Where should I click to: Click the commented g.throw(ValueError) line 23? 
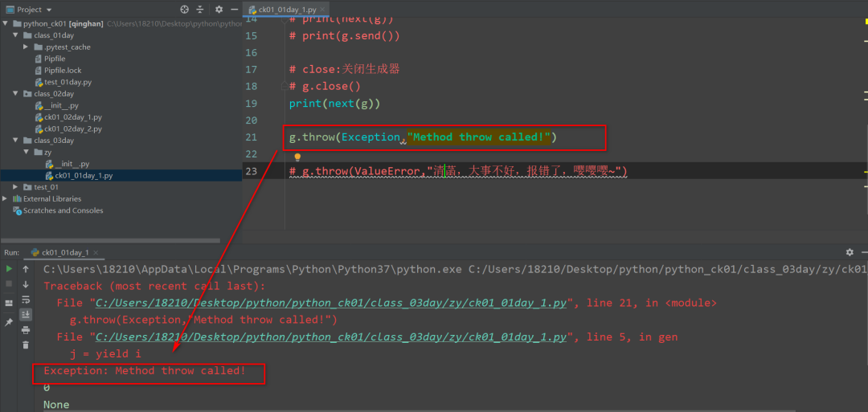click(458, 171)
